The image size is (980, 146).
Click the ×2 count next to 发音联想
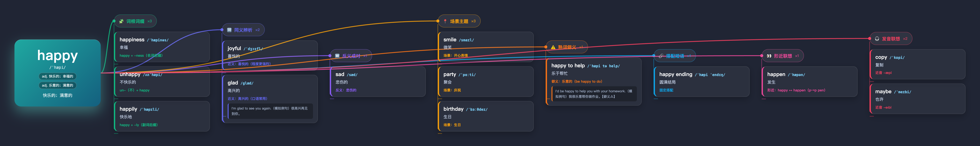(x=905, y=39)
